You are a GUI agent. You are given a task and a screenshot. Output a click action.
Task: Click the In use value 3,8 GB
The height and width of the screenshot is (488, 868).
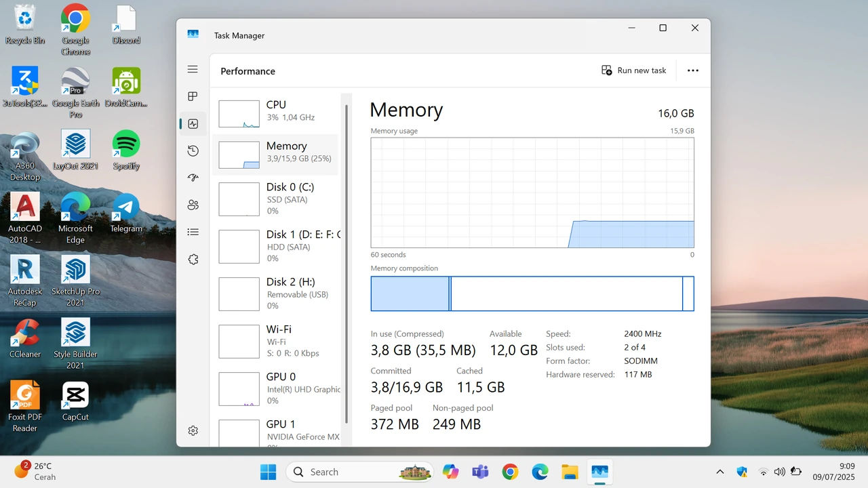coord(423,350)
